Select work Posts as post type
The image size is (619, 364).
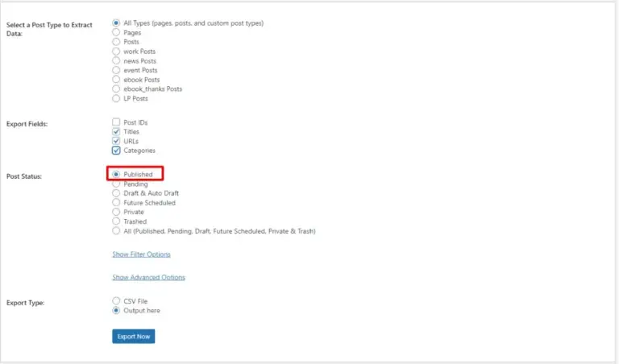116,52
